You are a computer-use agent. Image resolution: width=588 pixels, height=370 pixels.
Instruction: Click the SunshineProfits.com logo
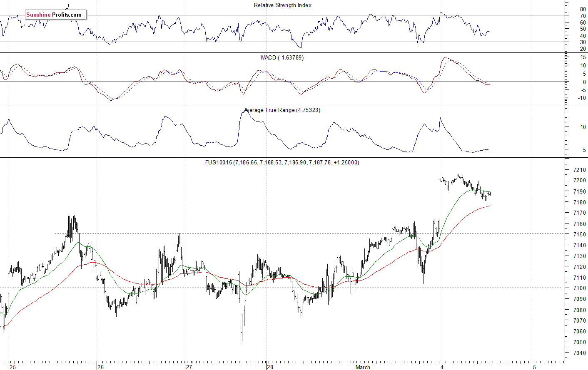click(56, 15)
